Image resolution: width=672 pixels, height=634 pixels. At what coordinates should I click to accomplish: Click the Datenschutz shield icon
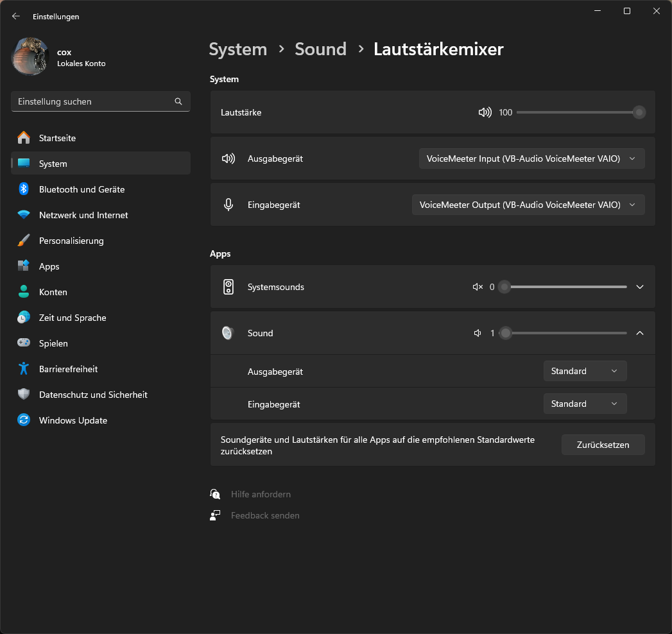(x=24, y=394)
